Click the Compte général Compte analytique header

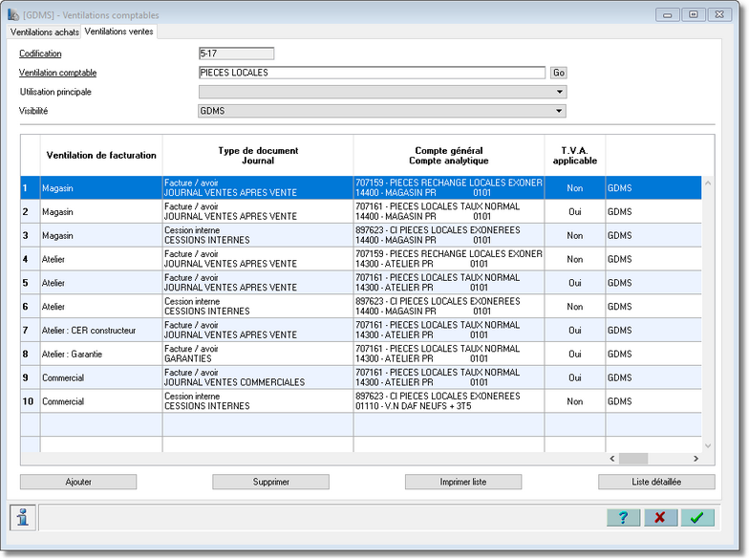449,155
